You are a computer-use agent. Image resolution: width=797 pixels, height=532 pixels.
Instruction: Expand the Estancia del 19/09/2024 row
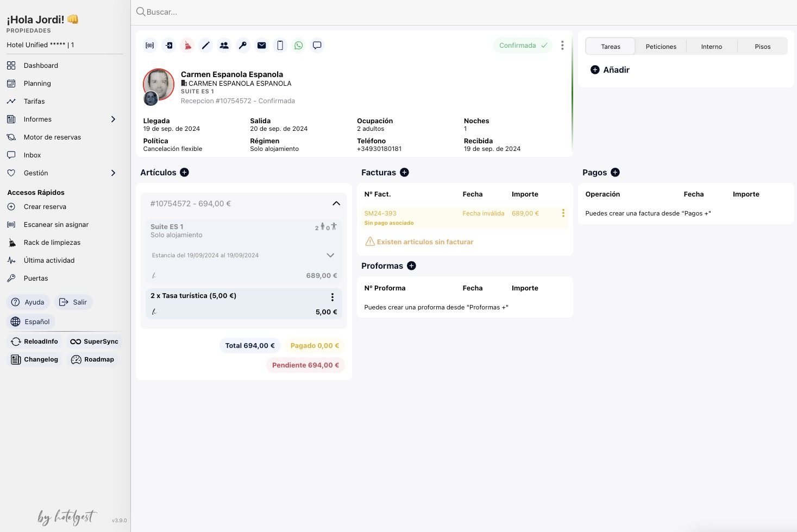tap(330, 255)
